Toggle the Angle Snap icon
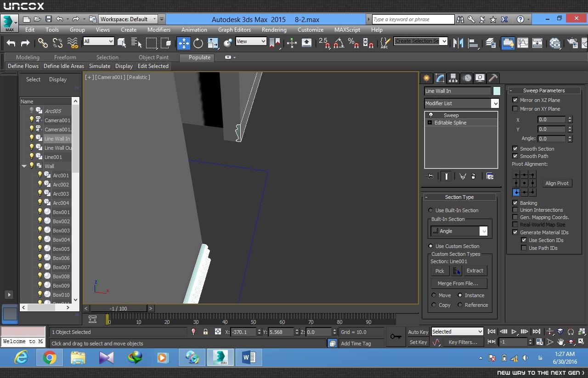Viewport: 588px width, 378px height. pos(339,43)
